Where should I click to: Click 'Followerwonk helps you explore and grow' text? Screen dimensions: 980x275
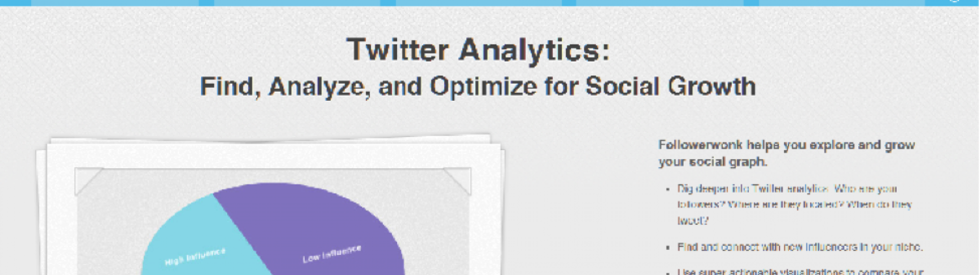click(x=786, y=145)
